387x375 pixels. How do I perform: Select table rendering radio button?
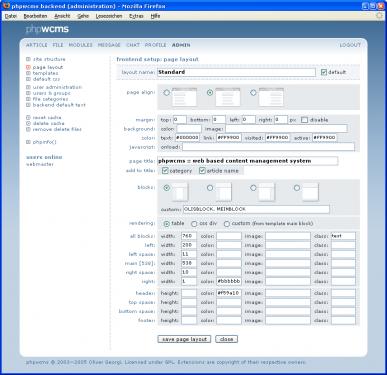(166, 224)
